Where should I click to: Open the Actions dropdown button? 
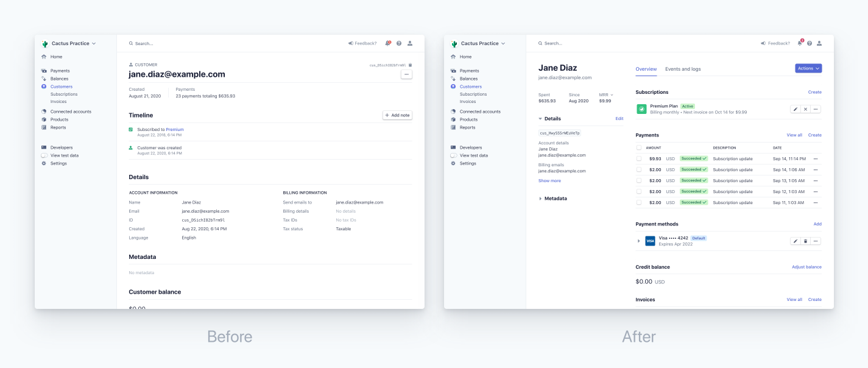tap(808, 68)
